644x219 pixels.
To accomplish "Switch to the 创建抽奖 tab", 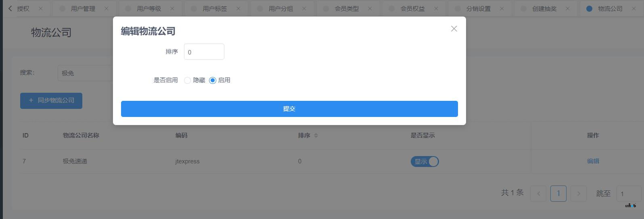I will pyautogui.click(x=544, y=8).
